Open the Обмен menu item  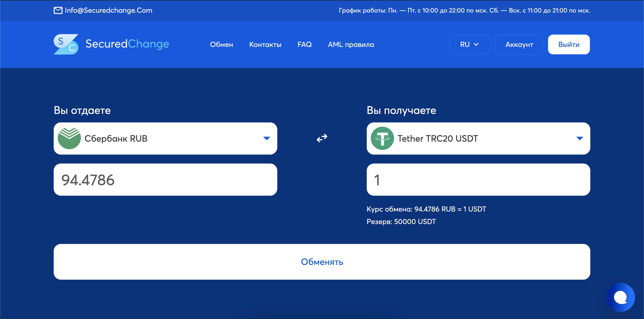pos(221,44)
